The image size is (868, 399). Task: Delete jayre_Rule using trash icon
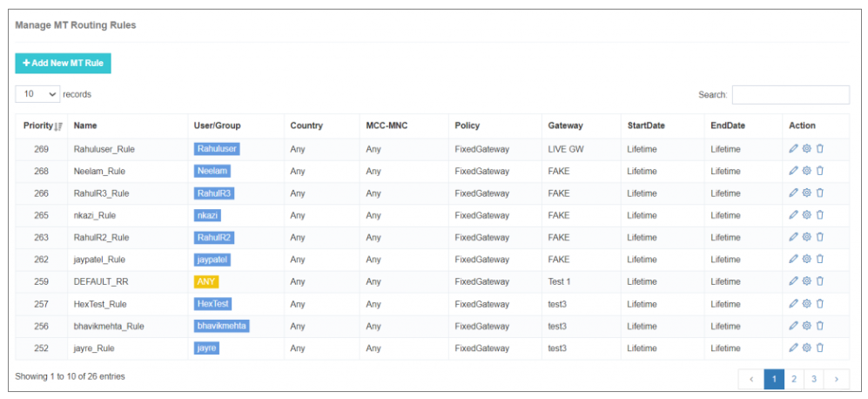pyautogui.click(x=820, y=348)
